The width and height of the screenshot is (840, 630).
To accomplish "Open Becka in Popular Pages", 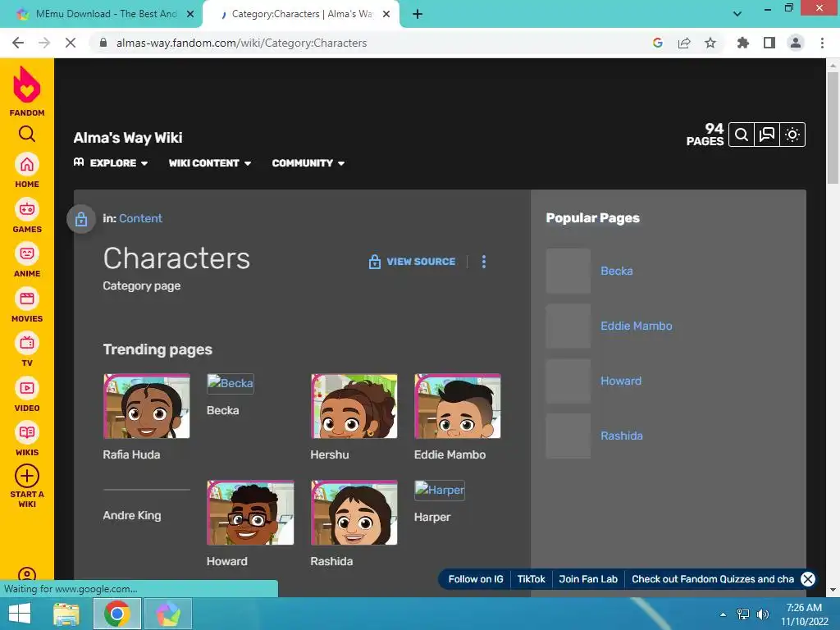I will (x=617, y=271).
